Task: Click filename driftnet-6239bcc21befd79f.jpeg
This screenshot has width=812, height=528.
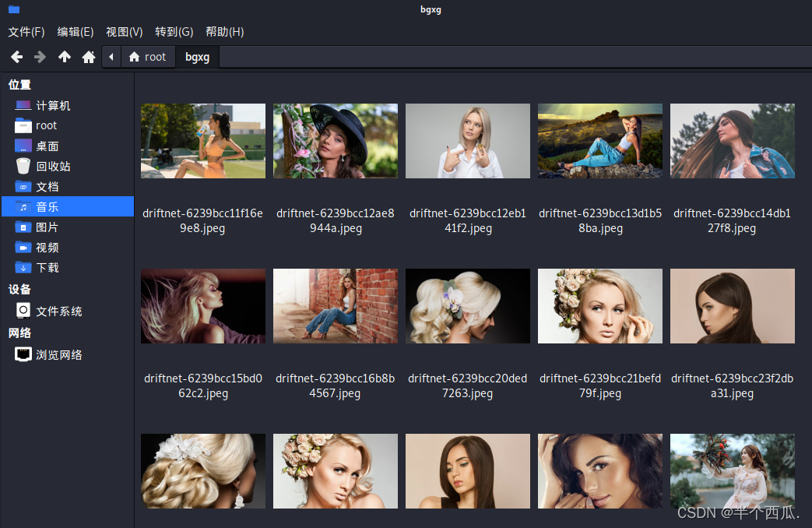Action: point(600,386)
